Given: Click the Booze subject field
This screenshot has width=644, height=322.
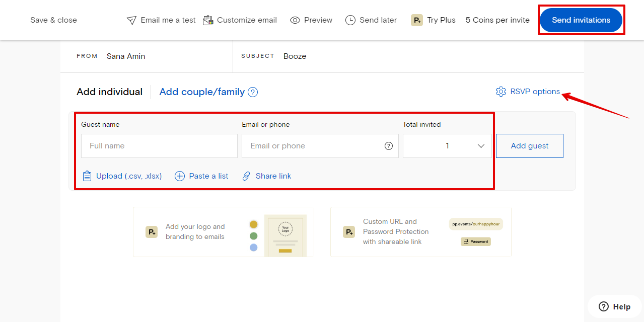Looking at the screenshot, I should [295, 56].
